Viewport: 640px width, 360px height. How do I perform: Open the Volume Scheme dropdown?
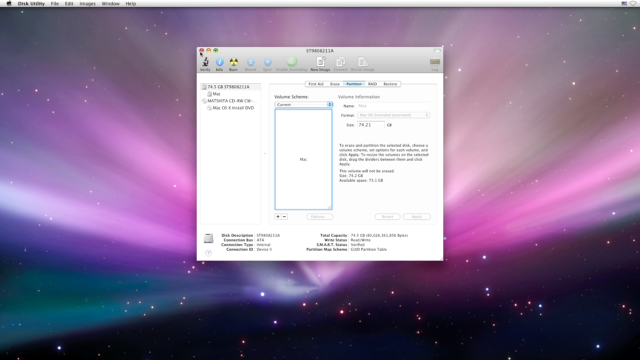303,104
